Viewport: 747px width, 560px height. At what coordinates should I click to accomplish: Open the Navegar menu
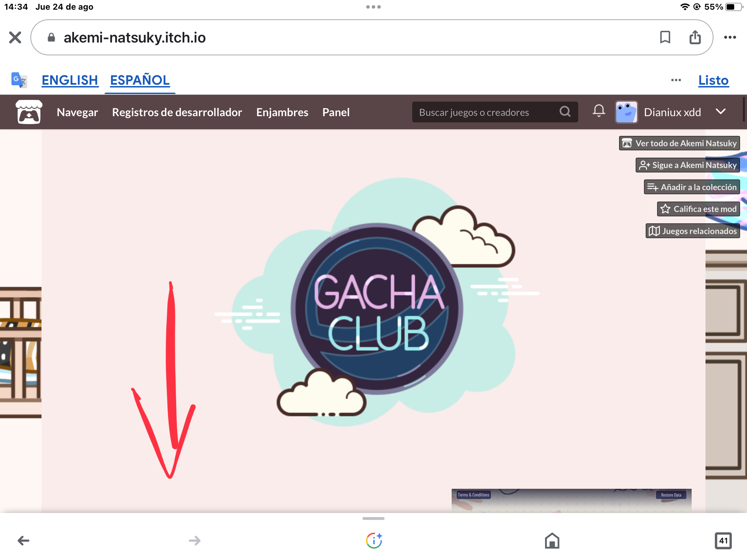point(77,112)
